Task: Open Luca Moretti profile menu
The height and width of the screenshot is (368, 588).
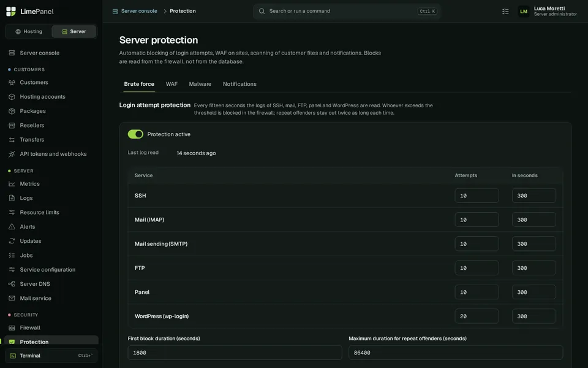Action: click(548, 11)
